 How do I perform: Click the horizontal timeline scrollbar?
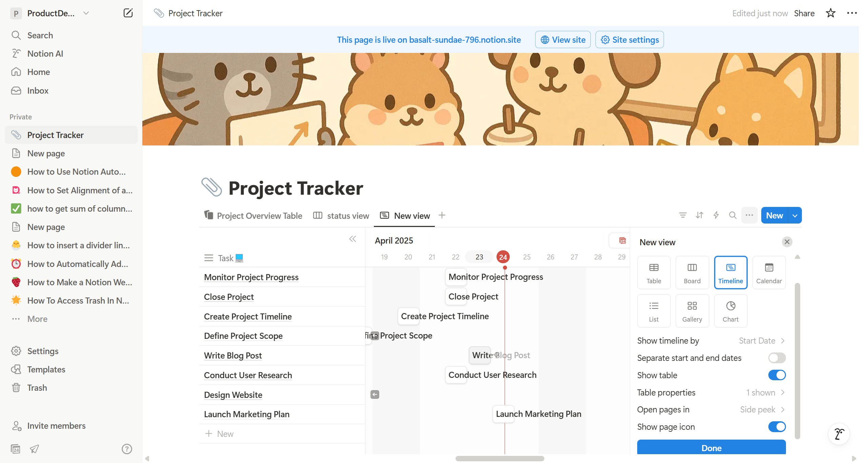[500, 459]
